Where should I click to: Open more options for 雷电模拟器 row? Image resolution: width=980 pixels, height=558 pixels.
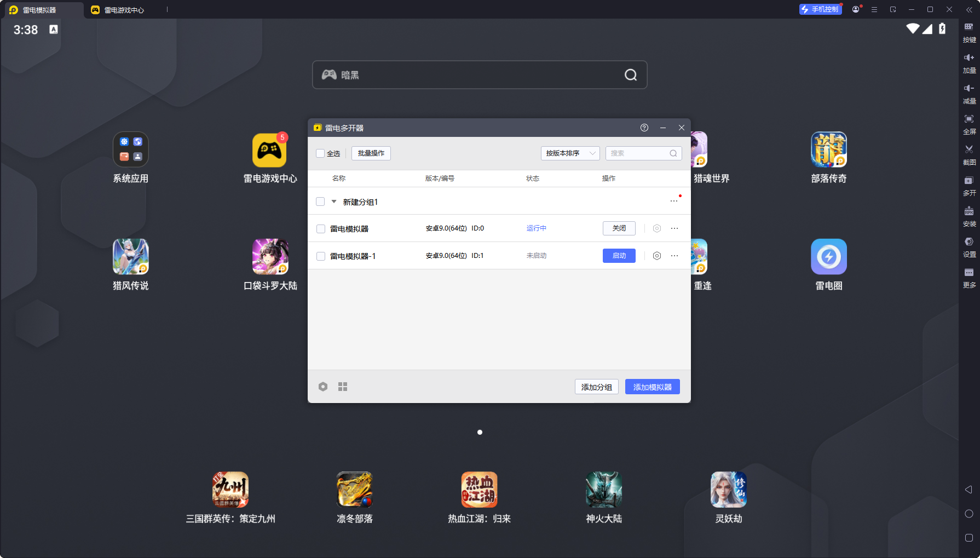pyautogui.click(x=675, y=228)
